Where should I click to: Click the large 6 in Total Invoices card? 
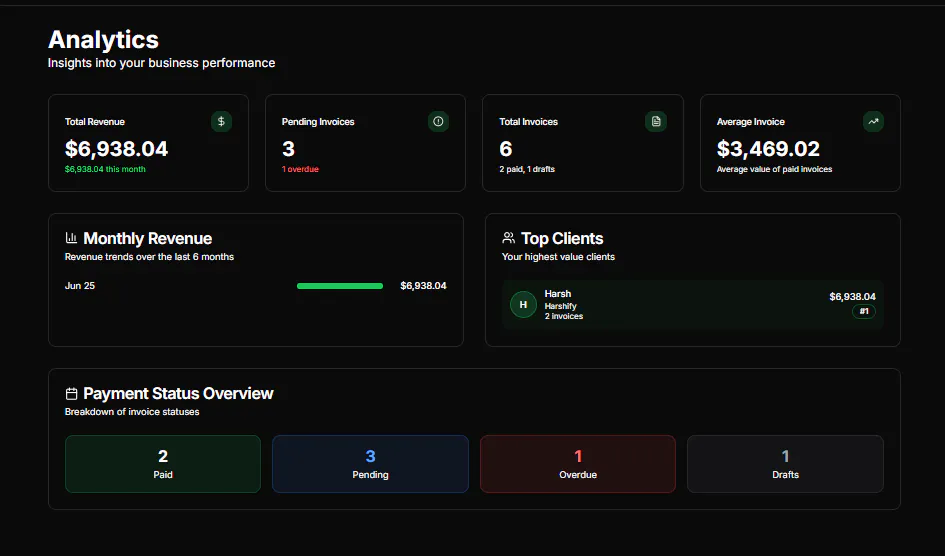(506, 149)
